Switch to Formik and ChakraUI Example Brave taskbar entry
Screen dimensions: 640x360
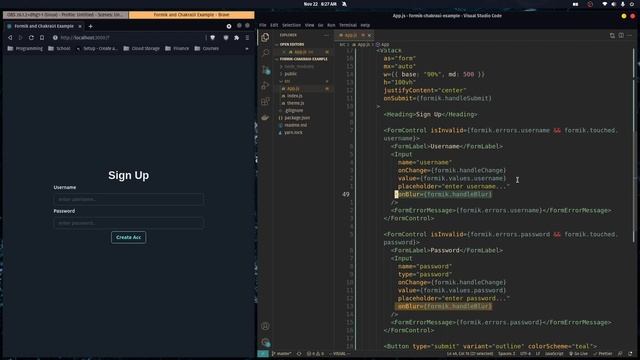[x=191, y=15]
